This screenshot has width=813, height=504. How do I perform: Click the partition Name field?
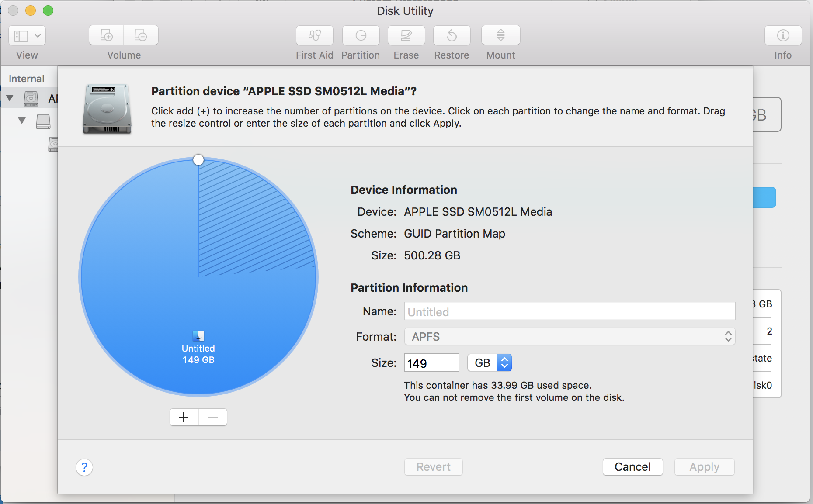point(570,311)
